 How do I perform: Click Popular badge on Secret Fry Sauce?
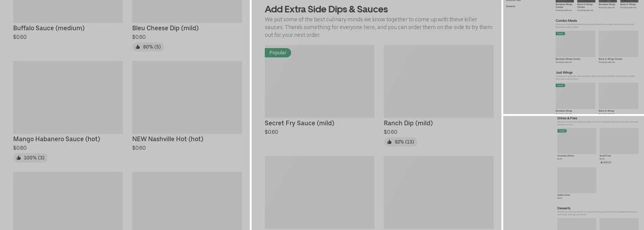pos(278,53)
